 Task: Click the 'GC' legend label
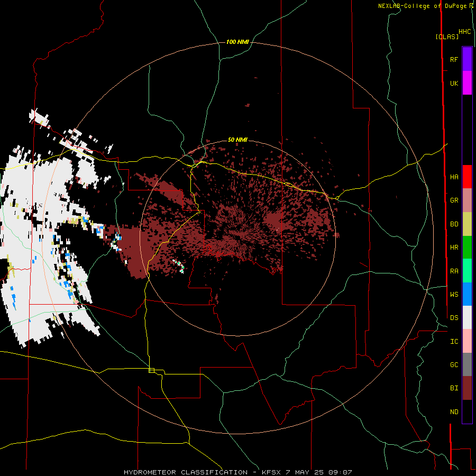[x=454, y=364]
